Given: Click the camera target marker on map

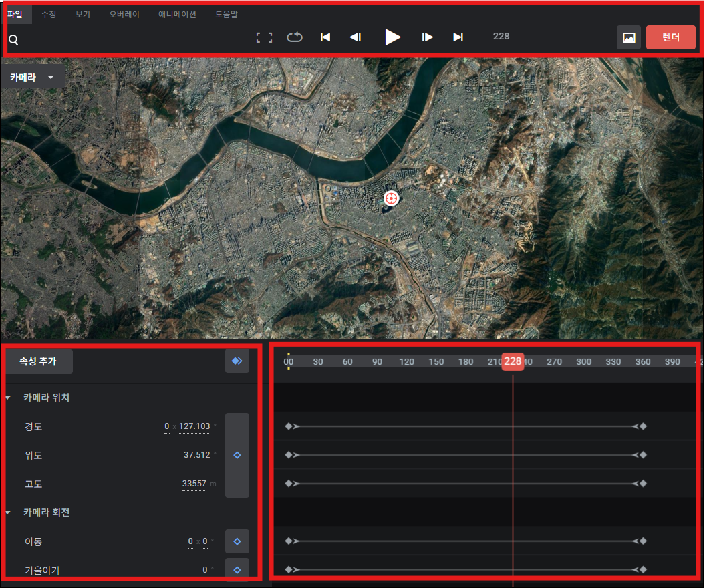Looking at the screenshot, I should click(391, 198).
